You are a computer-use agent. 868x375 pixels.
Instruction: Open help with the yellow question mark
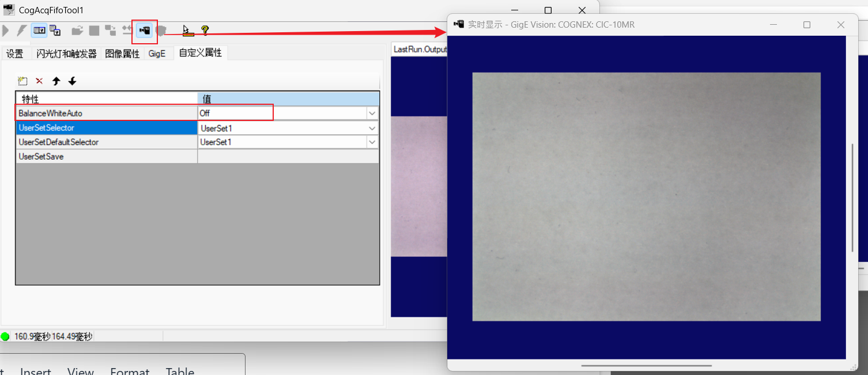(x=205, y=31)
